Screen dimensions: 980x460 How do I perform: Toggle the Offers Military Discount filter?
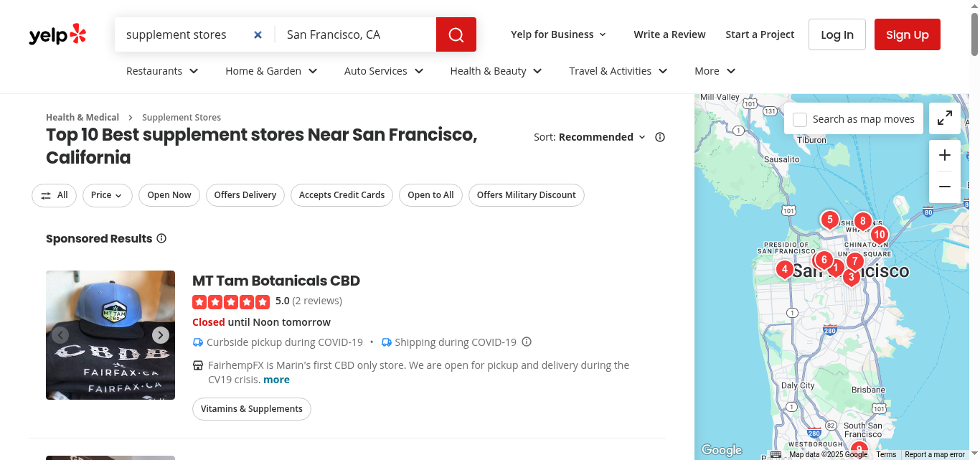coord(527,195)
